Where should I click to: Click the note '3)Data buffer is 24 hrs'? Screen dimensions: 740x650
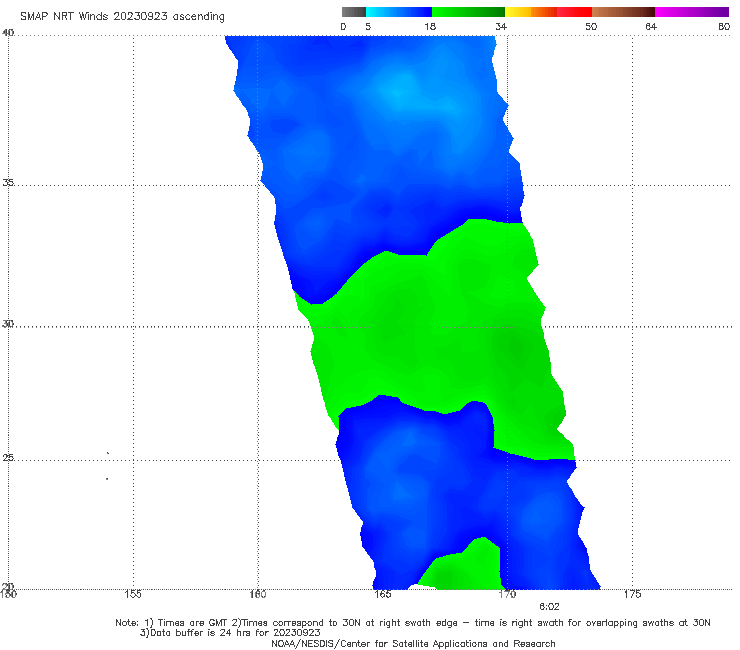(x=230, y=633)
